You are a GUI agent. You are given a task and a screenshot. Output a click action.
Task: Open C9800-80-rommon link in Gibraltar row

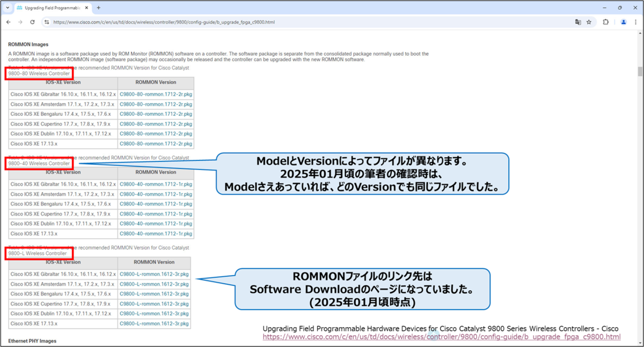point(156,94)
